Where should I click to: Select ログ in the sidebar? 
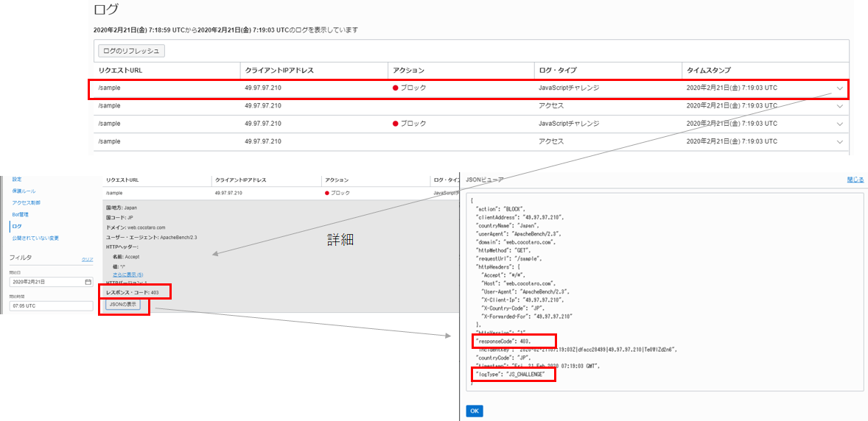17,226
